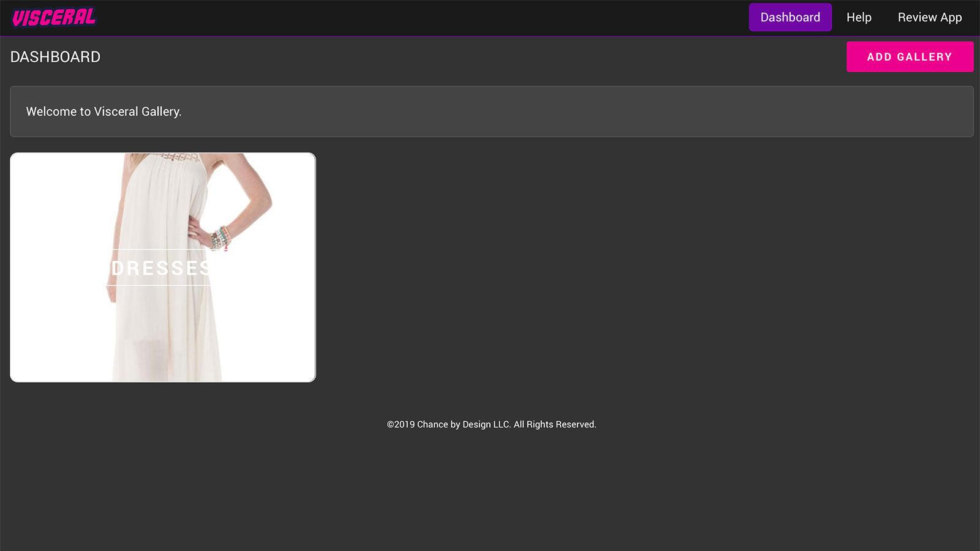Click the ADD GALLERY button

[x=910, y=56]
